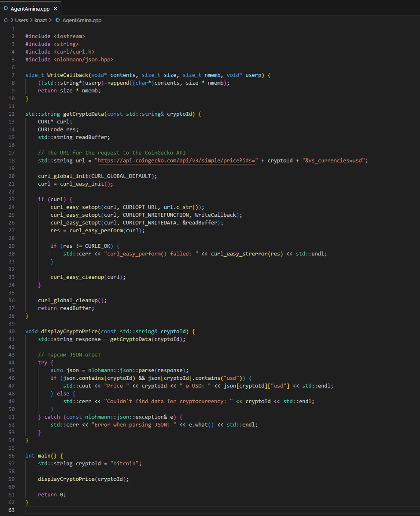This screenshot has width=420, height=516.
Task: Click the CURLOPT_WRITEFUNCTION constant
Action: coord(156,215)
